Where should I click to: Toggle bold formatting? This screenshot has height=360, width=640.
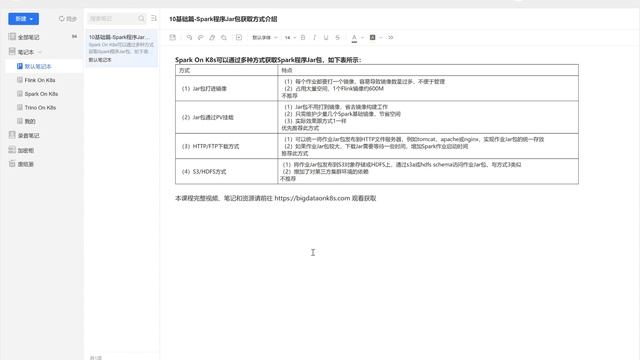(x=303, y=38)
